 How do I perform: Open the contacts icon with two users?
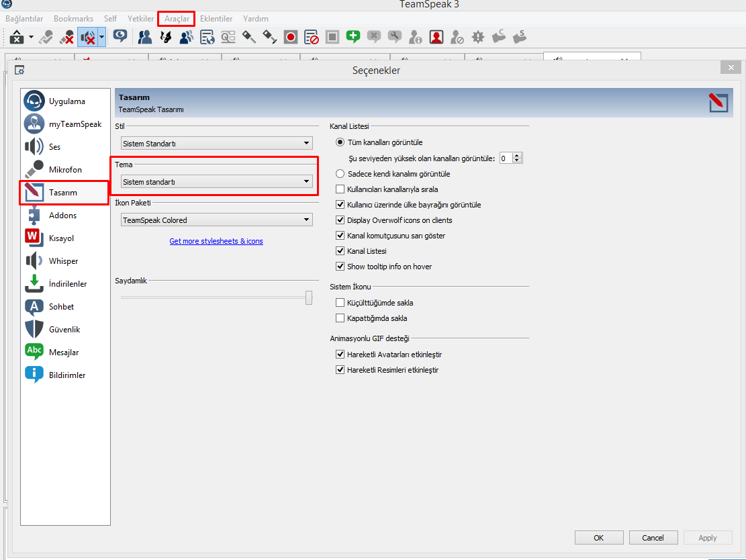(x=144, y=37)
